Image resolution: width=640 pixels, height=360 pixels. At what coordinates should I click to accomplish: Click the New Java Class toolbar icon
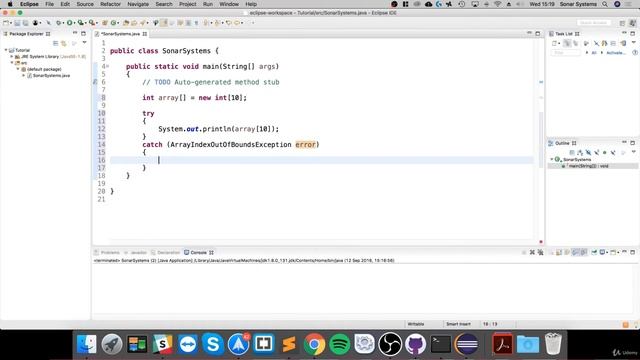coord(113,23)
